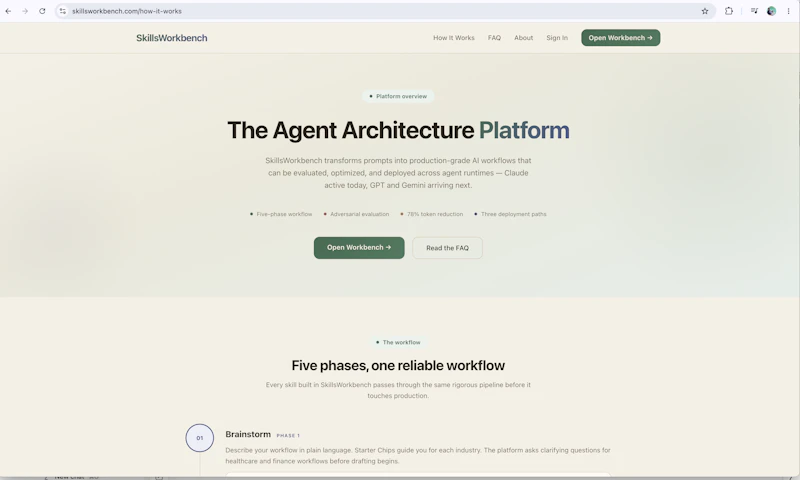Click the Platform overview badge
Screen dimensions: 800x480
pyautogui.click(x=398, y=96)
